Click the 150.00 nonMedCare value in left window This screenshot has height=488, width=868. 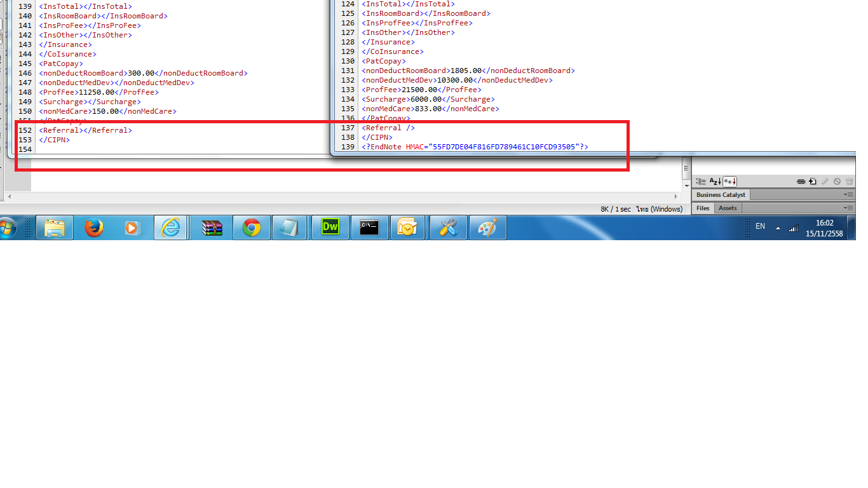point(105,111)
